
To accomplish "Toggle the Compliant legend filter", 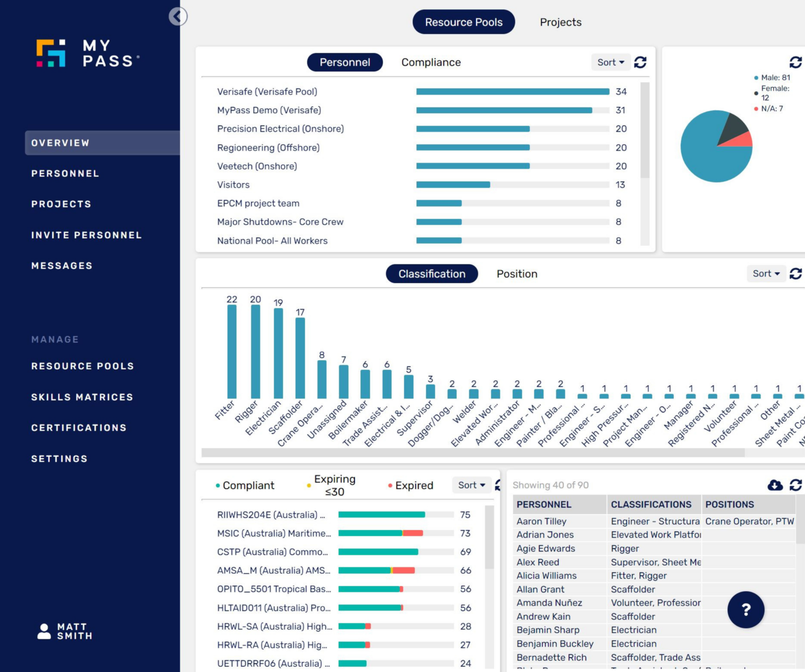I will (x=245, y=485).
